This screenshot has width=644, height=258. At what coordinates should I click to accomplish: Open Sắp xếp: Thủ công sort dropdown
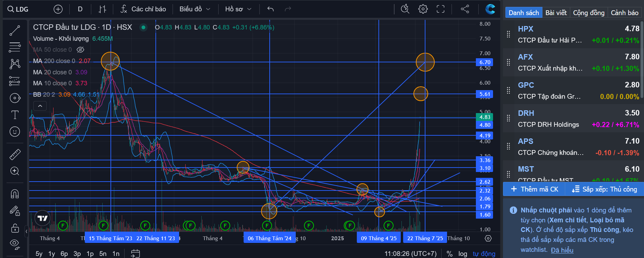[x=604, y=189]
